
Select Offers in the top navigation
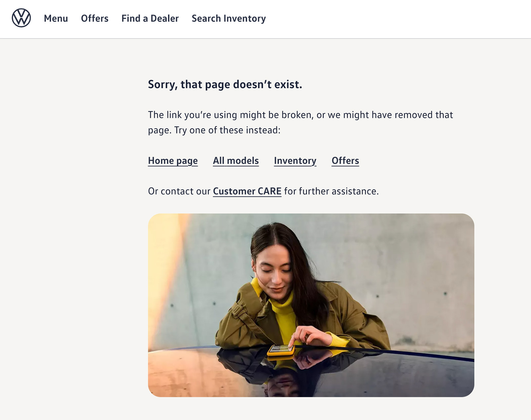coord(95,18)
